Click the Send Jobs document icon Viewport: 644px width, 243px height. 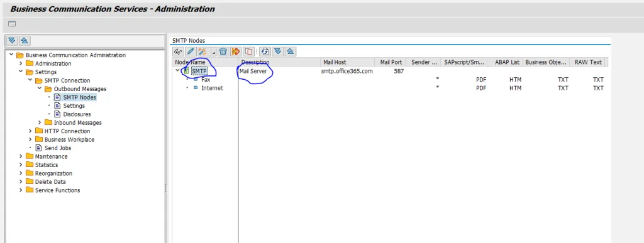tap(38, 148)
